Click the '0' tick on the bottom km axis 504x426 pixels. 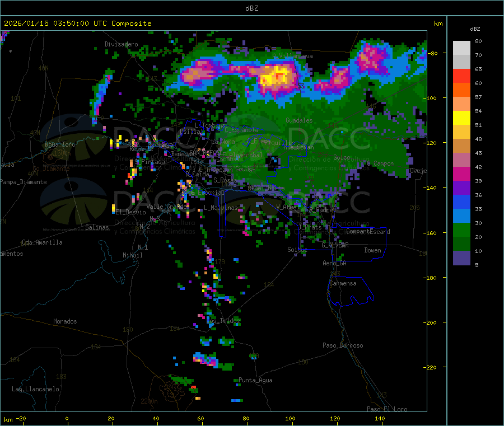coord(67,419)
